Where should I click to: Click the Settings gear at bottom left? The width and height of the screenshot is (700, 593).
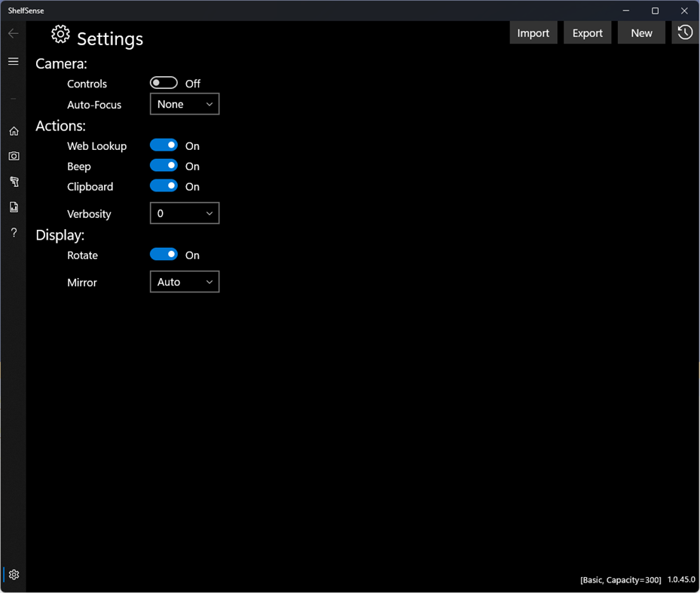click(13, 574)
